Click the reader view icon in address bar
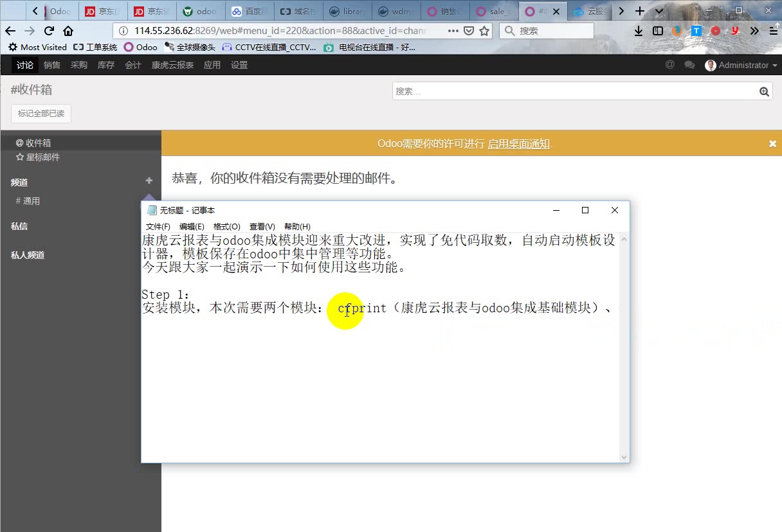782x532 pixels. (x=454, y=30)
